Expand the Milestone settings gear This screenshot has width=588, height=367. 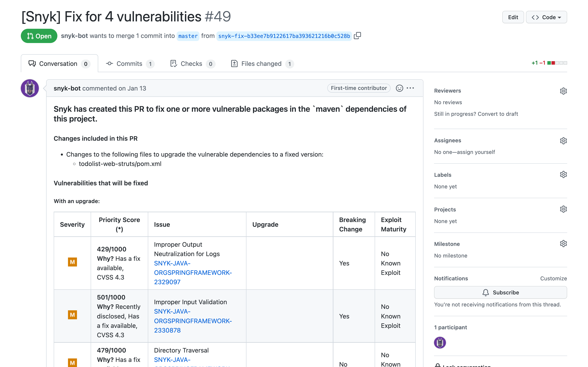coord(563,243)
